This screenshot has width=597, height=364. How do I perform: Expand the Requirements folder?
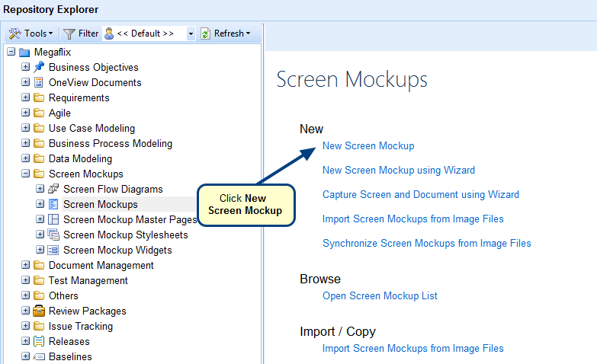(x=26, y=97)
